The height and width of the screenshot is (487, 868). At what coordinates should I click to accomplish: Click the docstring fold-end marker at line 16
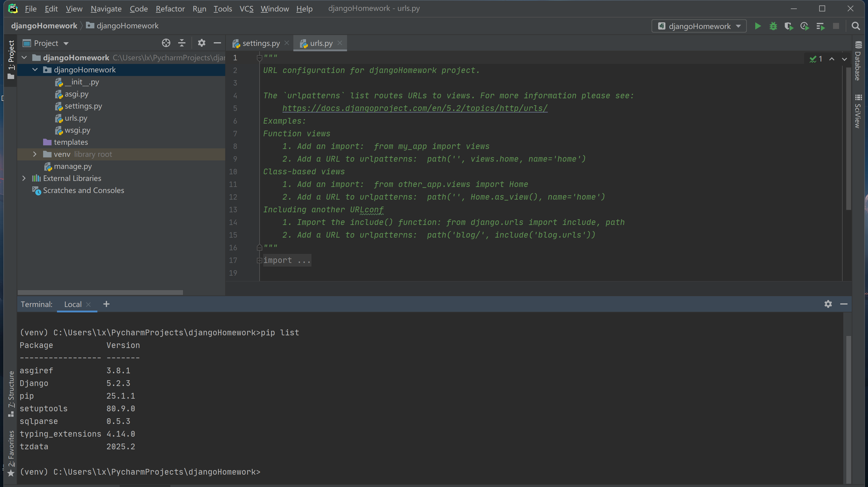(x=260, y=248)
